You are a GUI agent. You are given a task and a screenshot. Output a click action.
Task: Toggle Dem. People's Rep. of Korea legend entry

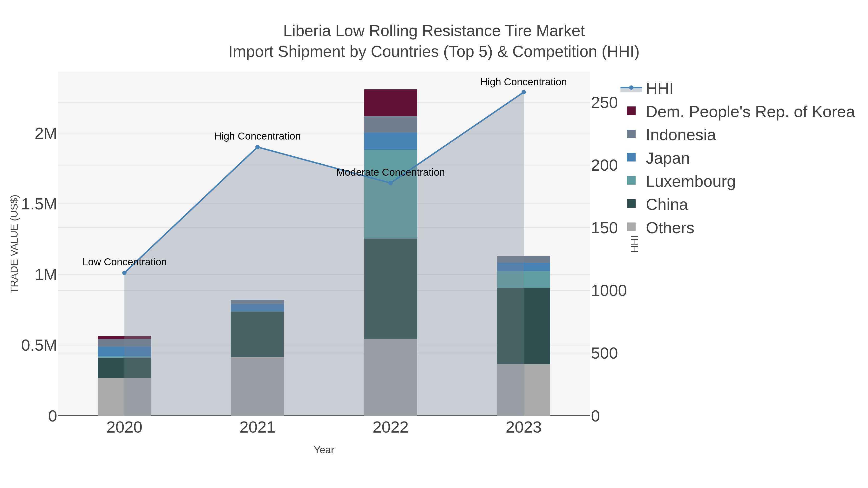pos(740,112)
